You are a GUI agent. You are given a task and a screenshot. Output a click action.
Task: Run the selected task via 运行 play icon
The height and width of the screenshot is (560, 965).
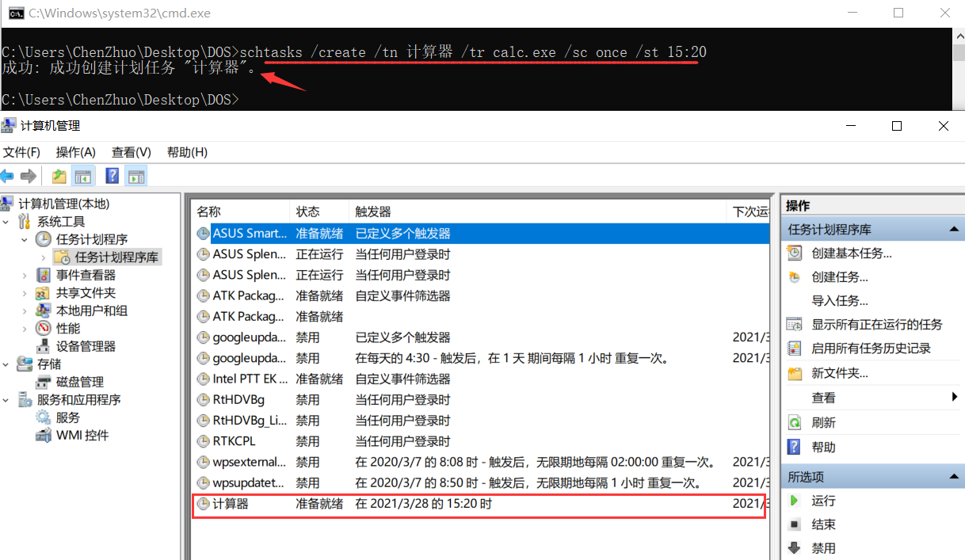[x=793, y=501]
